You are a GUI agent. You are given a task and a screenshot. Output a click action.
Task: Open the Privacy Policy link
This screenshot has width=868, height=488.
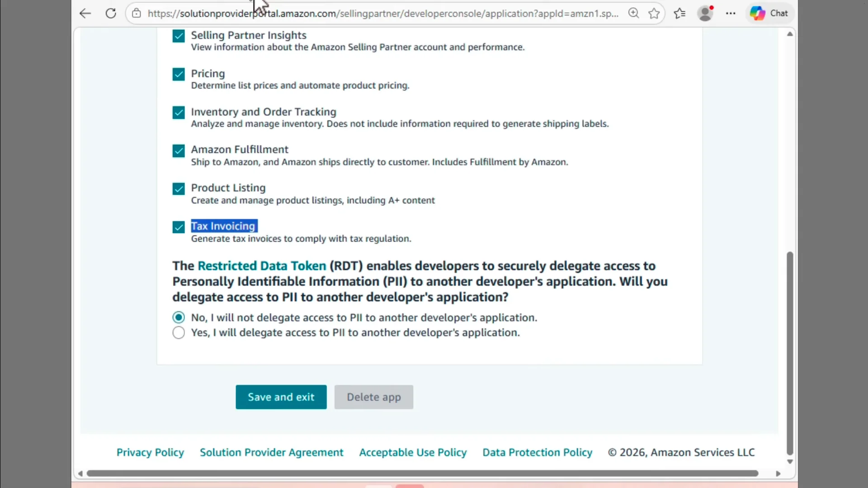click(150, 452)
